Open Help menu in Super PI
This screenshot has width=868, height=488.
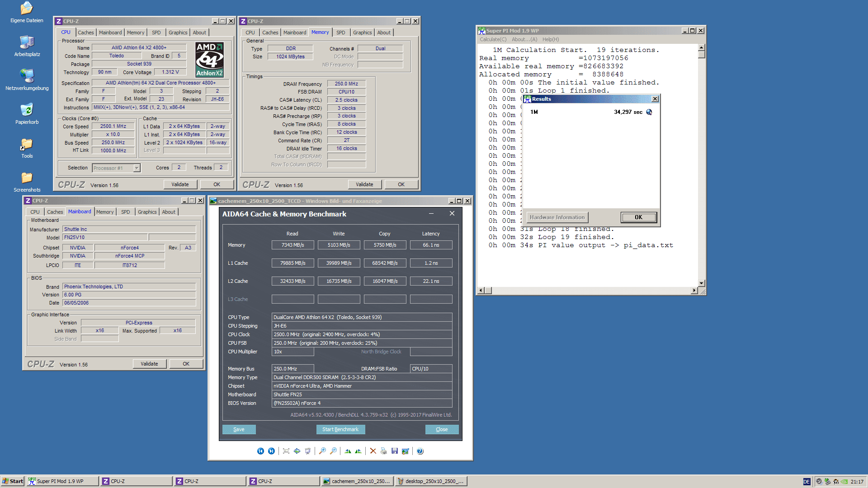(x=551, y=39)
